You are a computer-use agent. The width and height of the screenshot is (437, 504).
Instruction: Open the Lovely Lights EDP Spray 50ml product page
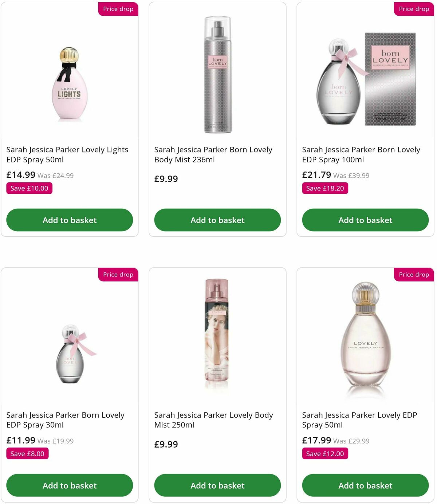coord(67,154)
